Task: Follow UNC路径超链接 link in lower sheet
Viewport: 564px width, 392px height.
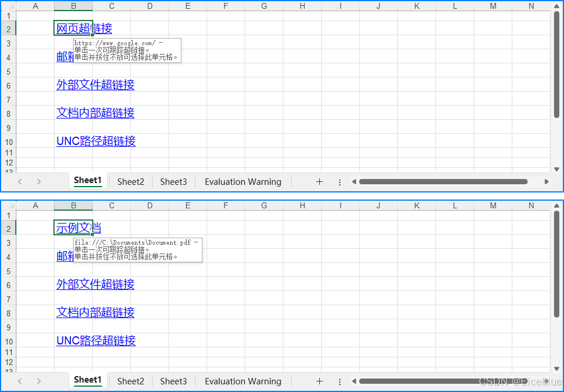Action: pyautogui.click(x=96, y=340)
